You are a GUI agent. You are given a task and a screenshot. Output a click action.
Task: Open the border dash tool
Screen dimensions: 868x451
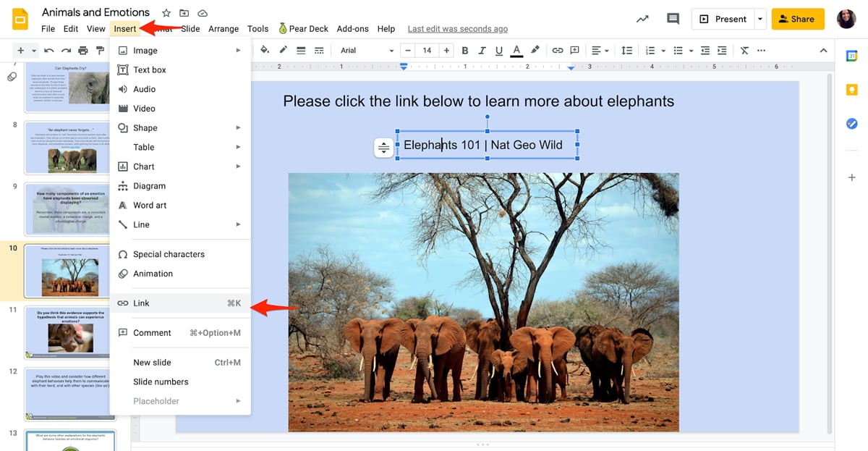[x=319, y=51]
